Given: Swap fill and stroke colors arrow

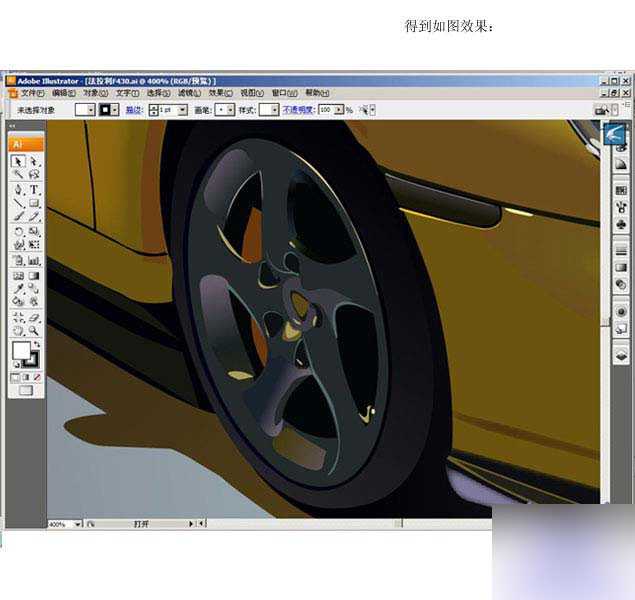Looking at the screenshot, I should tap(37, 344).
